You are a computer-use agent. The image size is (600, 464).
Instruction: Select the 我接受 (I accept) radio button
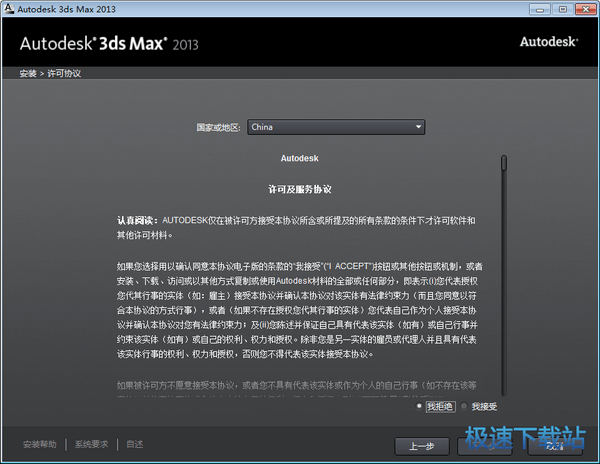[464, 406]
